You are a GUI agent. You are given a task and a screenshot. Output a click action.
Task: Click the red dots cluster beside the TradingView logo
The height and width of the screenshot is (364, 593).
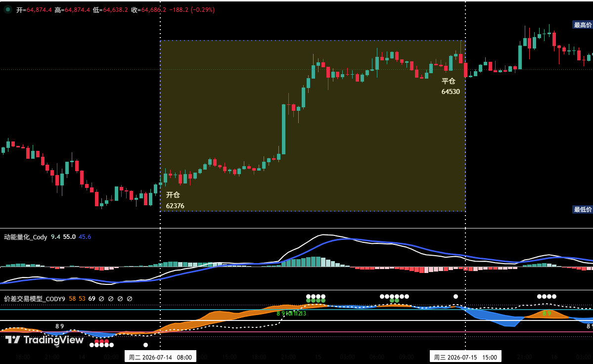tap(101, 341)
